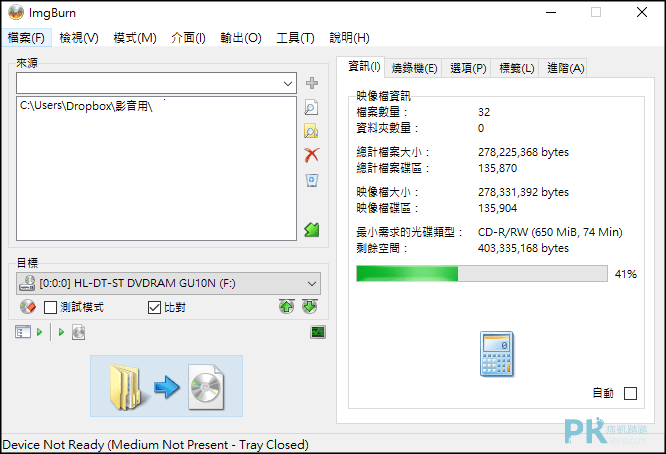This screenshot has height=454, width=666.
Task: Click the green up arrow tray icon
Action: [287, 306]
